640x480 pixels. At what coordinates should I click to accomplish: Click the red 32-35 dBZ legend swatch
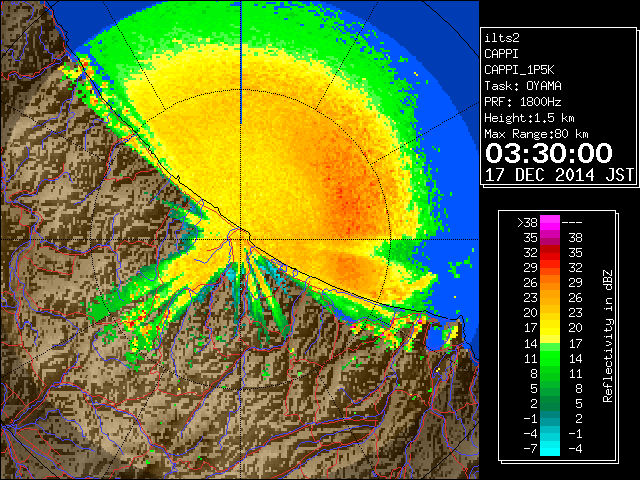pos(550,253)
